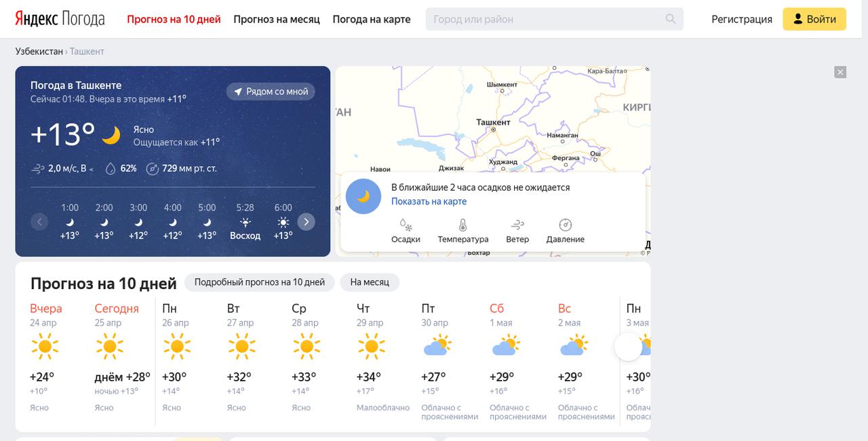The height and width of the screenshot is (441, 868).
Task: Close the ad block with the X
Action: (x=840, y=72)
